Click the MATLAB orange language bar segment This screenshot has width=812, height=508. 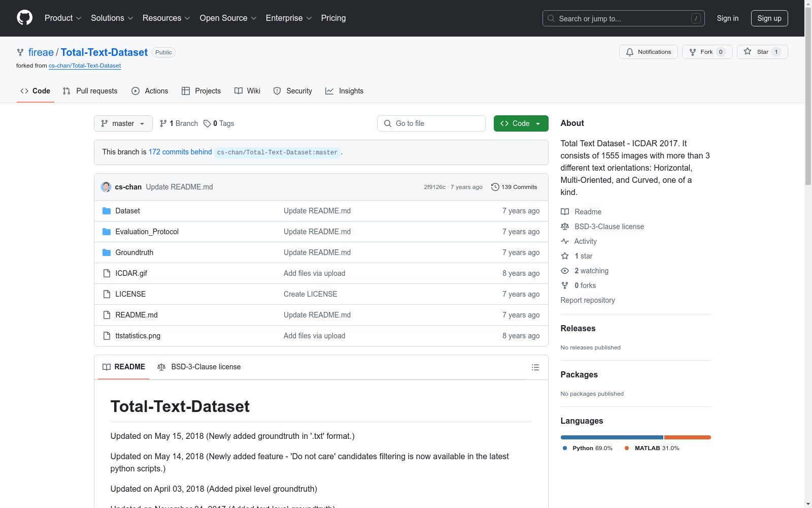688,437
